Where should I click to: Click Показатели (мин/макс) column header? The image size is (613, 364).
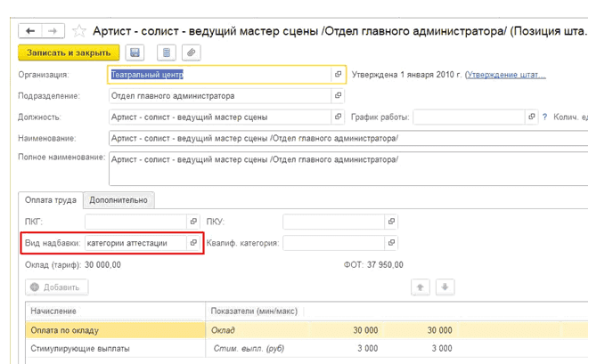(254, 311)
